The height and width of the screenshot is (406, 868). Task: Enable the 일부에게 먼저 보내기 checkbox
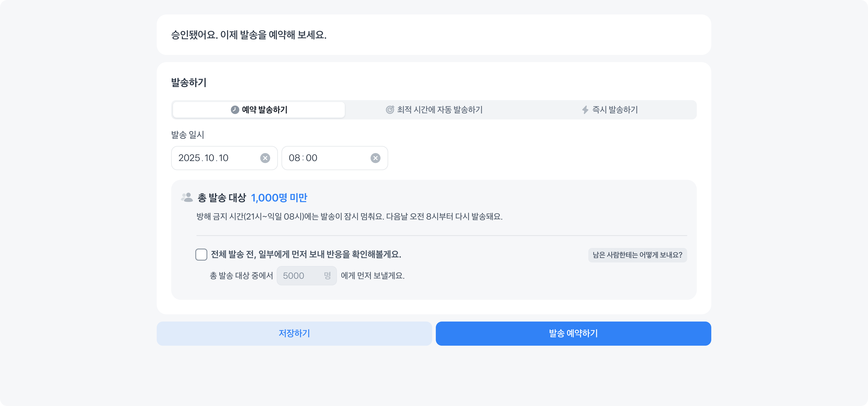pos(201,255)
